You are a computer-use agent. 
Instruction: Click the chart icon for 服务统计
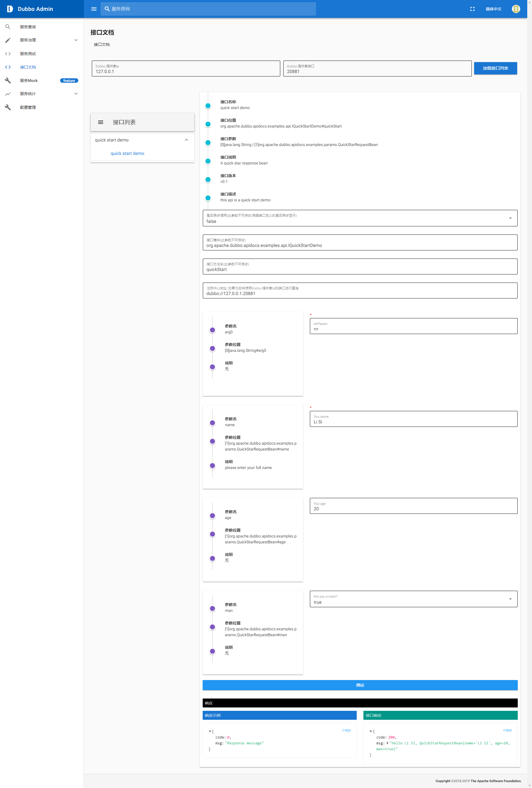pos(8,94)
